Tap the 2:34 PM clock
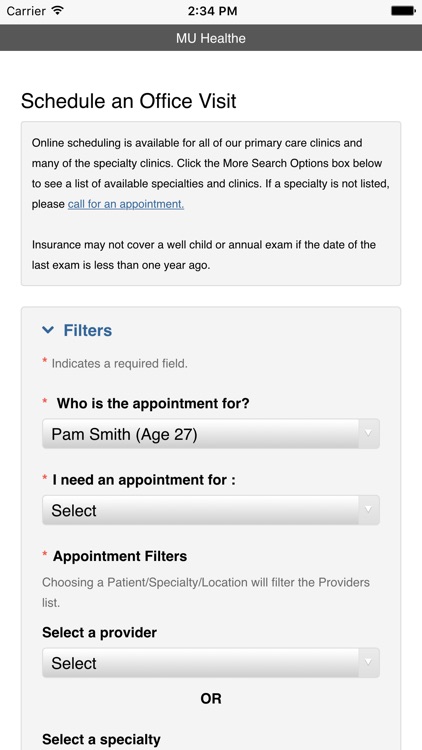Image resolution: width=422 pixels, height=750 pixels. coord(211,11)
